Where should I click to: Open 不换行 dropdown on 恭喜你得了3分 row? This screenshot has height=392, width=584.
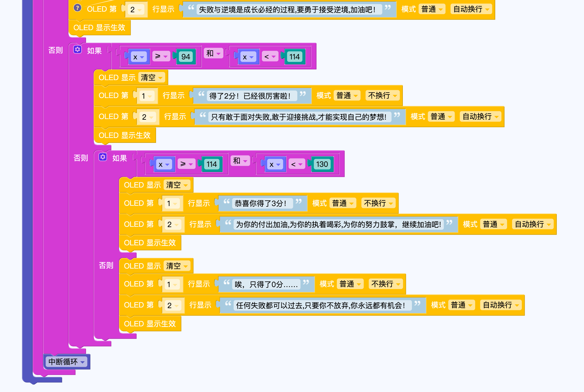[x=378, y=203]
